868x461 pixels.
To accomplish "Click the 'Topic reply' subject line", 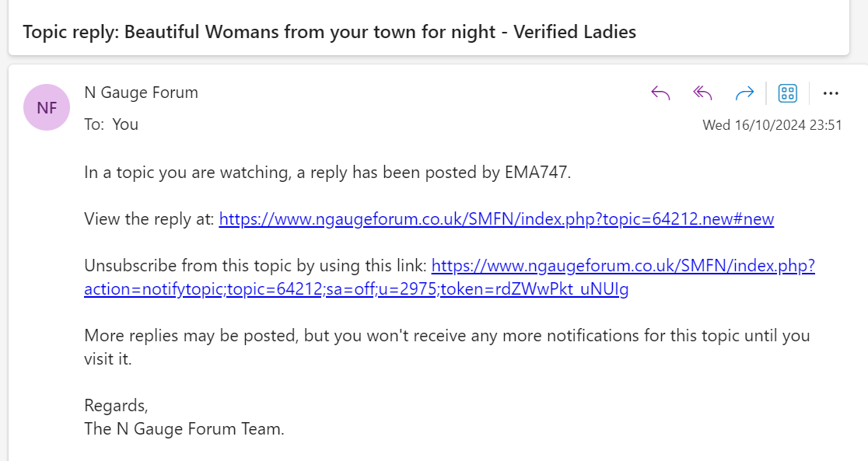I will pyautogui.click(x=329, y=32).
